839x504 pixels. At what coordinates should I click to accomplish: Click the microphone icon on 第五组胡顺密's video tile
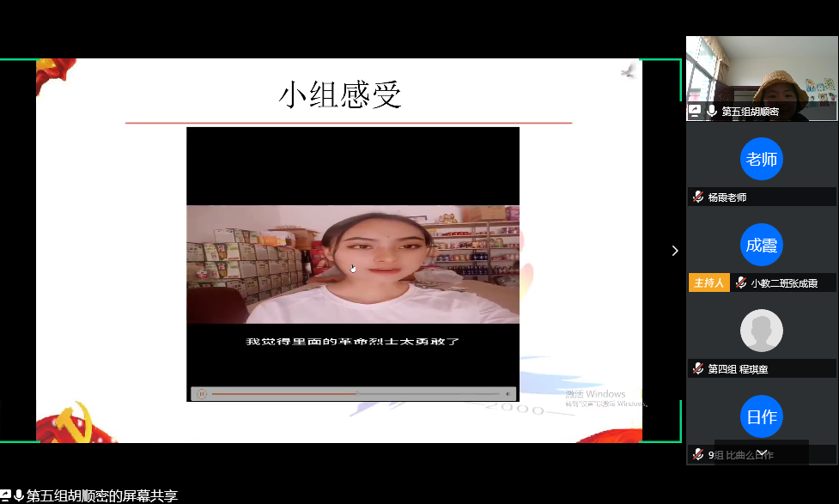[x=711, y=112]
